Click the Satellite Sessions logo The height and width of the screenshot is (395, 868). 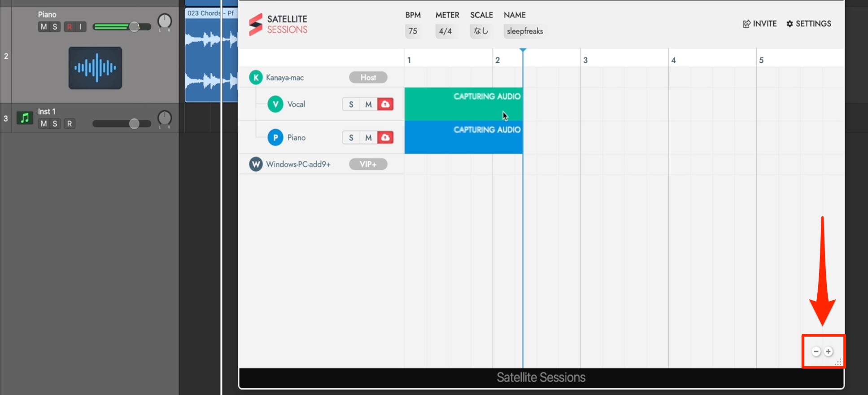[x=278, y=24]
